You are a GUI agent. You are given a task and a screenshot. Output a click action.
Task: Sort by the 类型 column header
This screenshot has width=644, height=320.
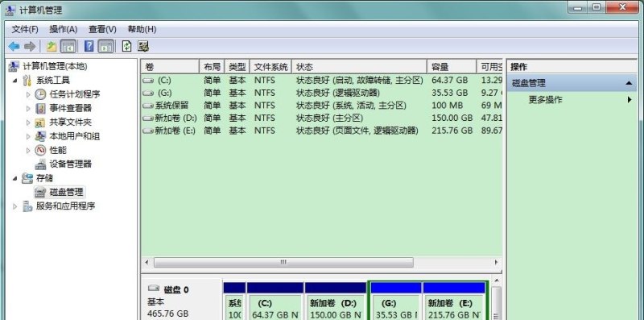pyautogui.click(x=237, y=67)
